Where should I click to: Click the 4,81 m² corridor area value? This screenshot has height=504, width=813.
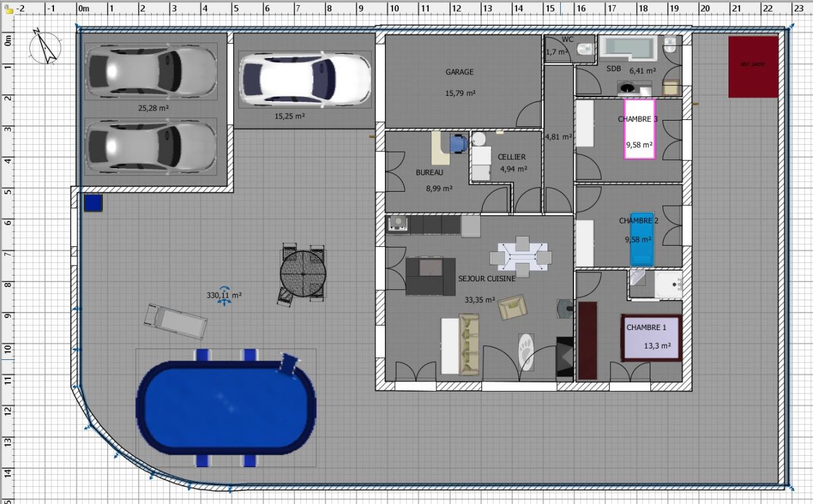point(558,136)
